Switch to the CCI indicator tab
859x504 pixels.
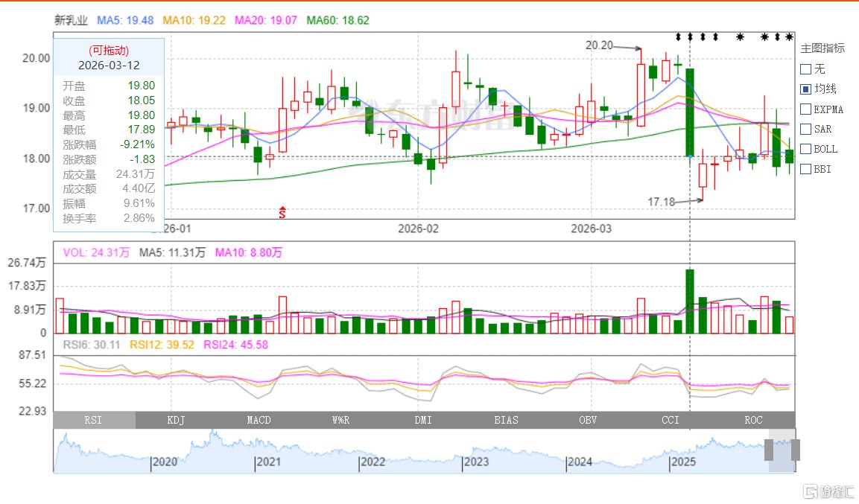coord(671,420)
